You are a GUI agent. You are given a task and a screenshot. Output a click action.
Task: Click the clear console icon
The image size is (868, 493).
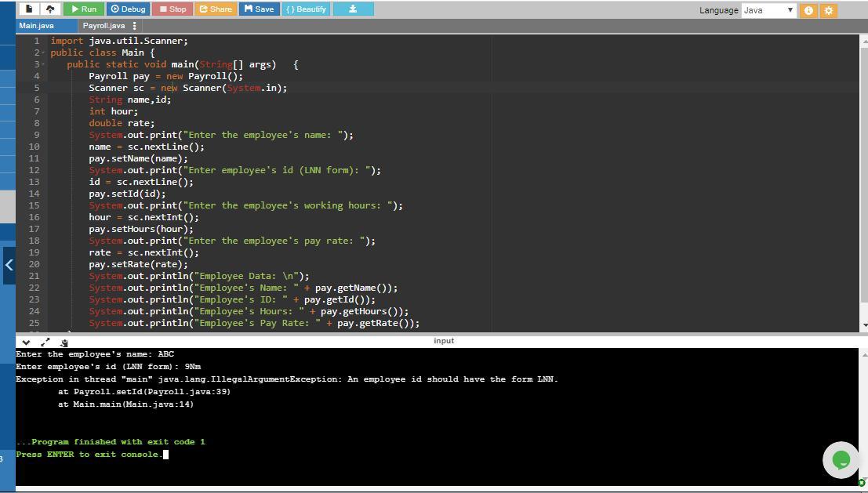[x=64, y=343]
